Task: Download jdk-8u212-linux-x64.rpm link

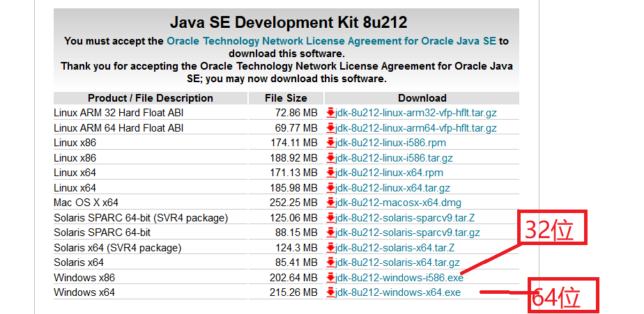Action: pyautogui.click(x=390, y=173)
